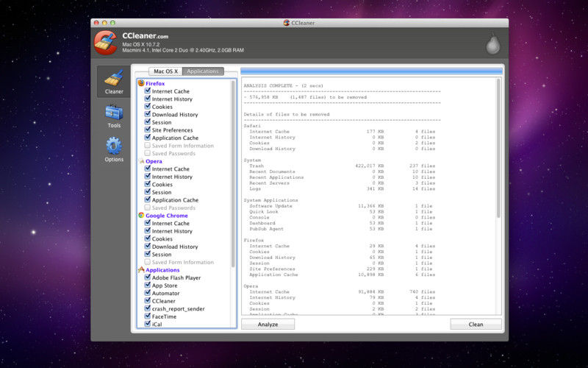The image size is (588, 368).
Task: Enable Saved Passwords under Firefox
Action: (x=148, y=153)
